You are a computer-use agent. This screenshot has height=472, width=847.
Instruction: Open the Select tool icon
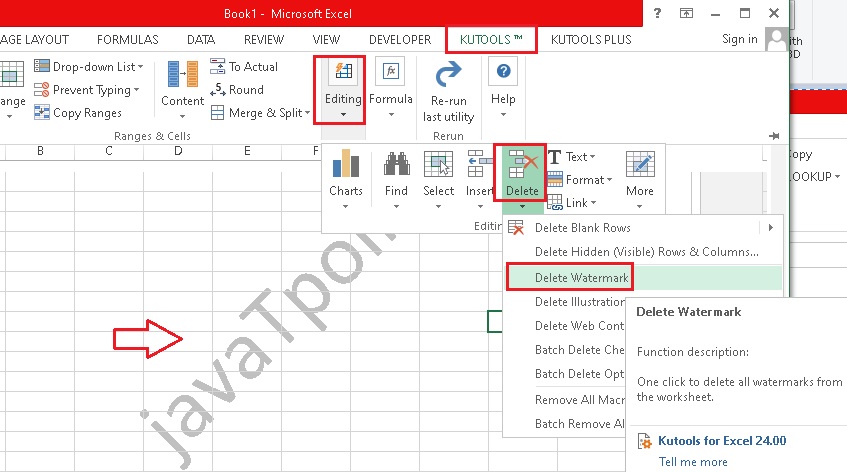pos(438,164)
